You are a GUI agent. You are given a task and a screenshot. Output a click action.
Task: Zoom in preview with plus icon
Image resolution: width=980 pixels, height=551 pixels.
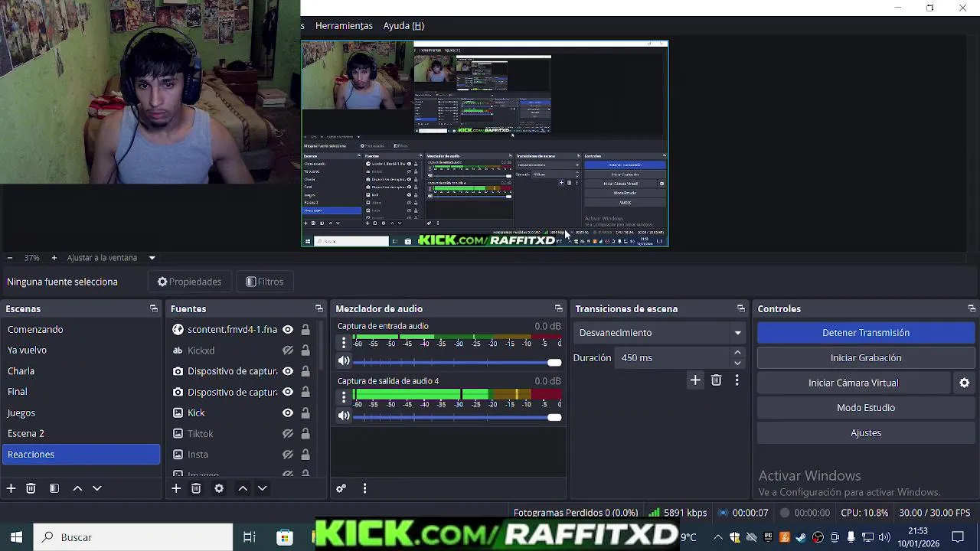point(54,258)
